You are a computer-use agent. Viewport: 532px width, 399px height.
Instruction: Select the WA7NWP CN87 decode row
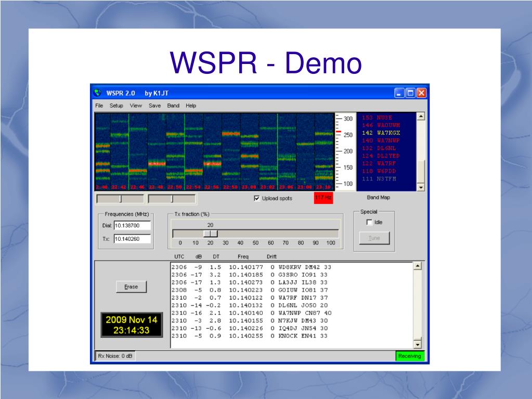click(251, 313)
